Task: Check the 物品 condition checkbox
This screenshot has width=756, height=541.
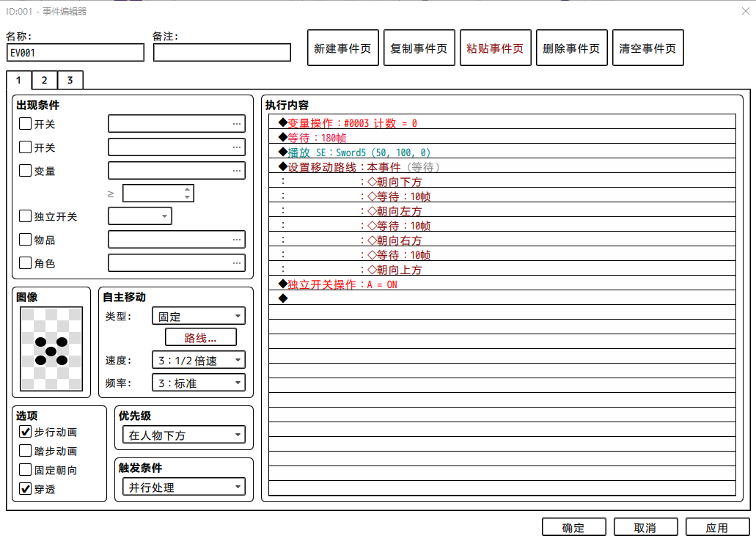Action: point(25,240)
